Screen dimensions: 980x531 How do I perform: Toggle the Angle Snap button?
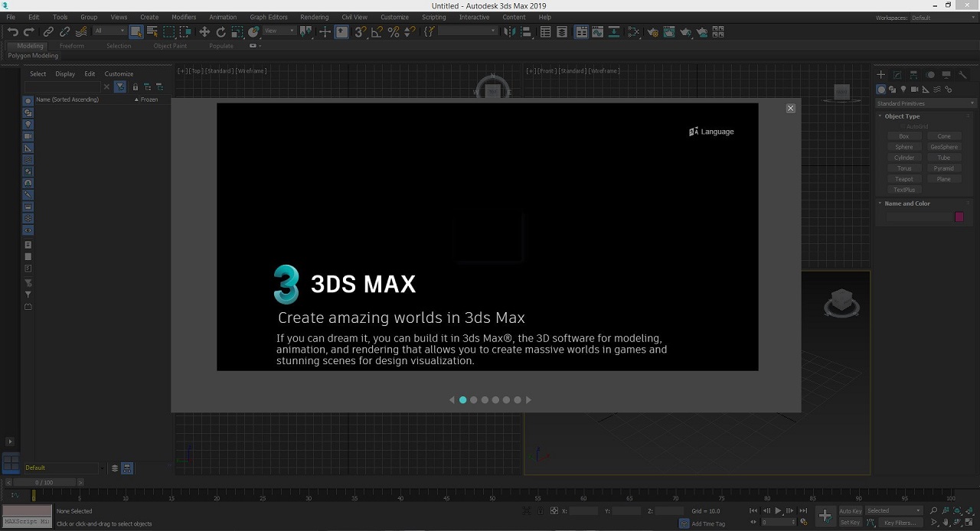(x=377, y=32)
